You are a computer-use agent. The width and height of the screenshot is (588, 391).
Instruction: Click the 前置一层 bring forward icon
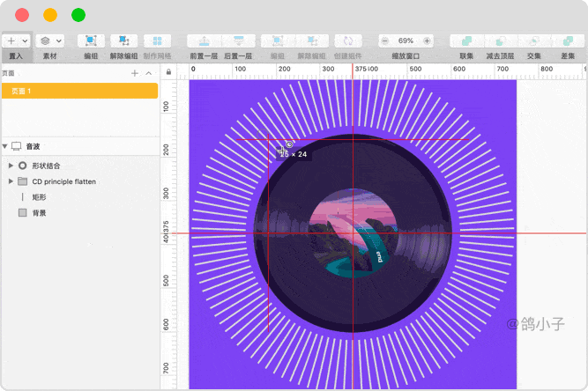[x=204, y=41]
